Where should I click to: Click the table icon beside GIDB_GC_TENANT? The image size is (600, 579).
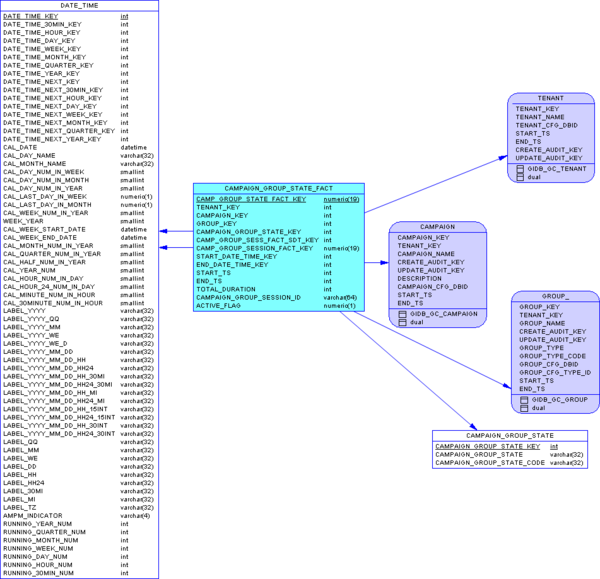pos(520,169)
